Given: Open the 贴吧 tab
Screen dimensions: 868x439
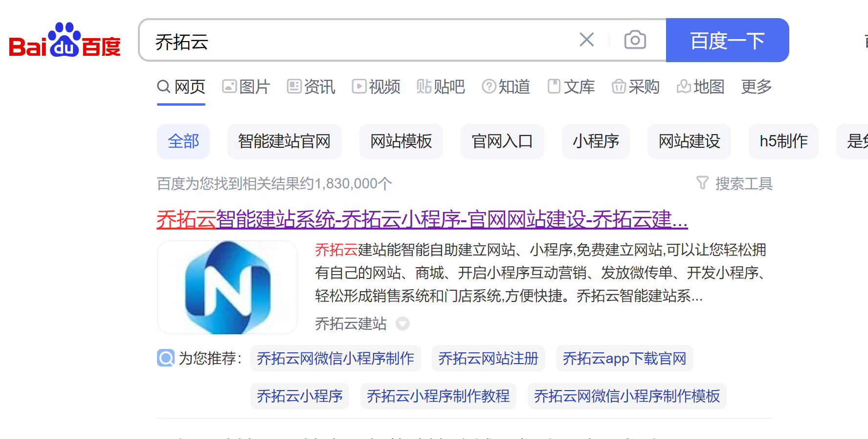Looking at the screenshot, I should tap(441, 87).
